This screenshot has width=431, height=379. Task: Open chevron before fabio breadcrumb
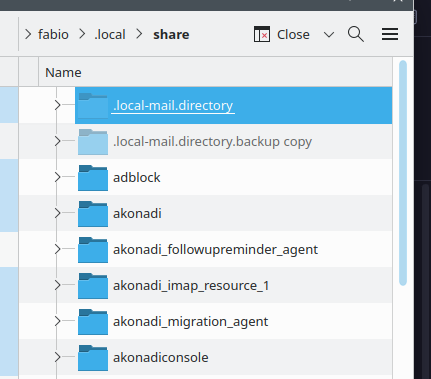click(x=28, y=34)
